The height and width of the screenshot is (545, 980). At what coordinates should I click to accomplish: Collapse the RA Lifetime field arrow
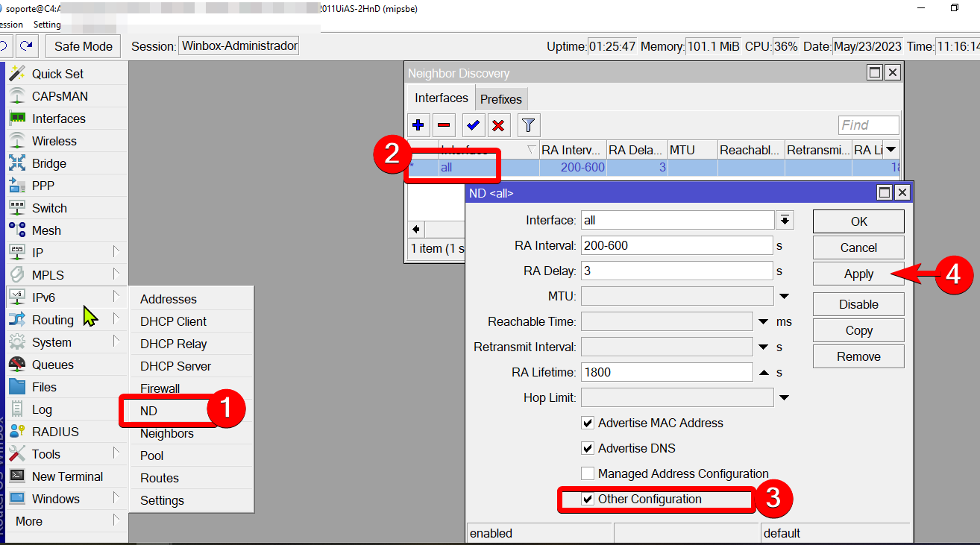pyautogui.click(x=764, y=372)
